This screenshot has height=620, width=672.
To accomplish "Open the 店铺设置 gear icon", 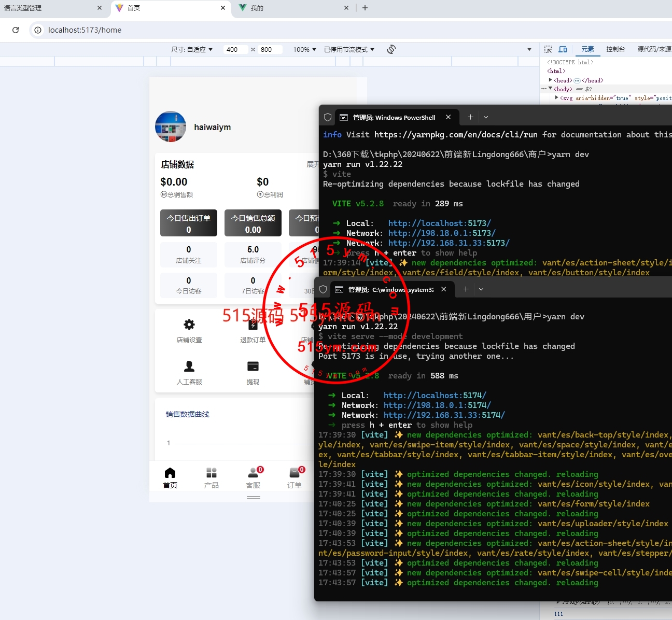I will [189, 325].
